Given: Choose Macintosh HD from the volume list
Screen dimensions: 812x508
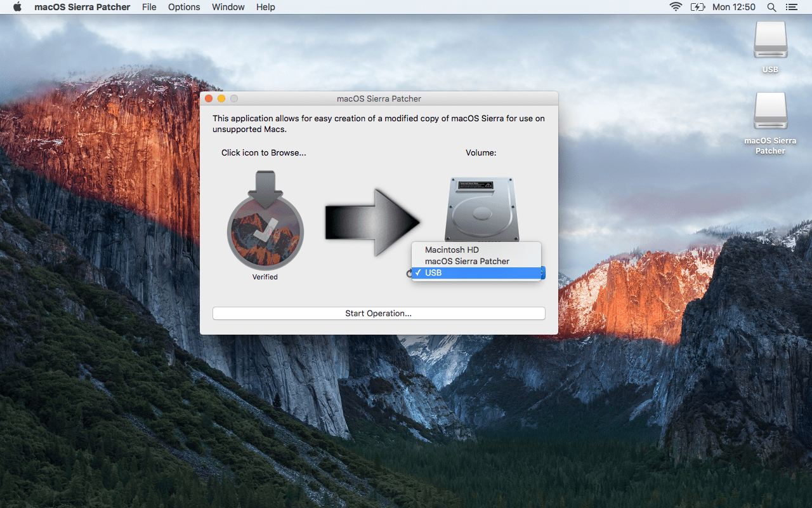Looking at the screenshot, I should [x=476, y=250].
